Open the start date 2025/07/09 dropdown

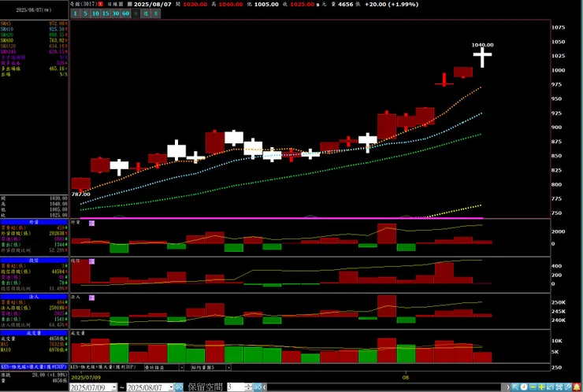(114, 387)
